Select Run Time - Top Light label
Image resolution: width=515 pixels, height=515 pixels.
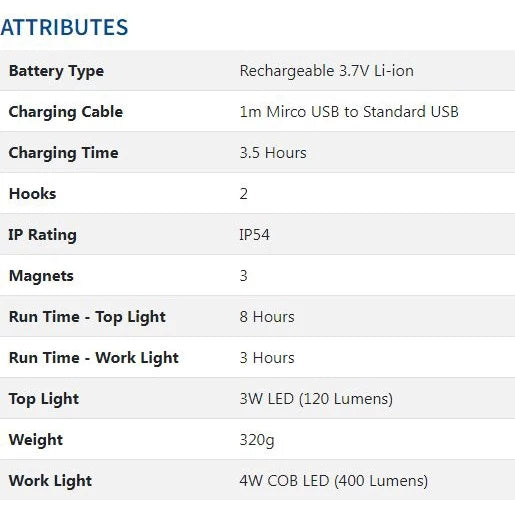87,317
